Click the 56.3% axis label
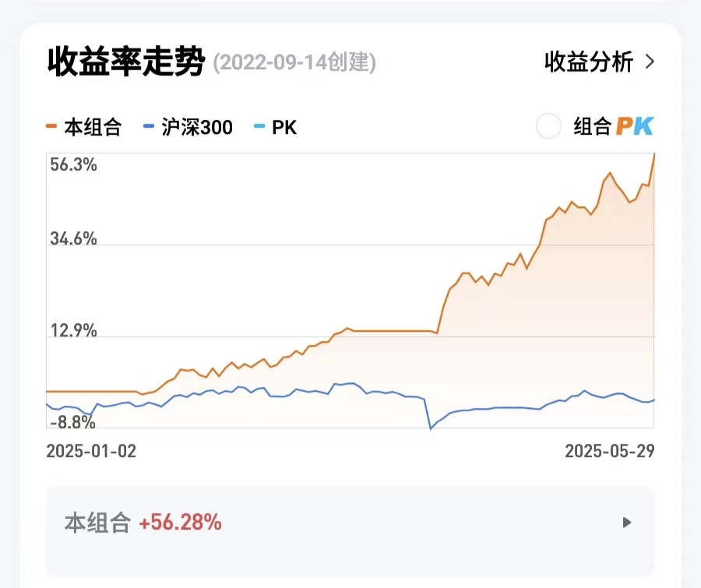701x588 pixels. point(73,164)
